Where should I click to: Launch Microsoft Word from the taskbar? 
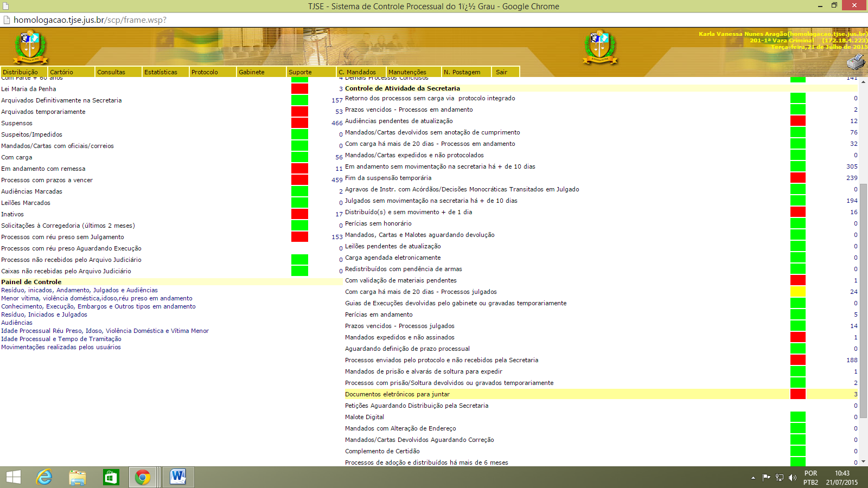pos(177,477)
